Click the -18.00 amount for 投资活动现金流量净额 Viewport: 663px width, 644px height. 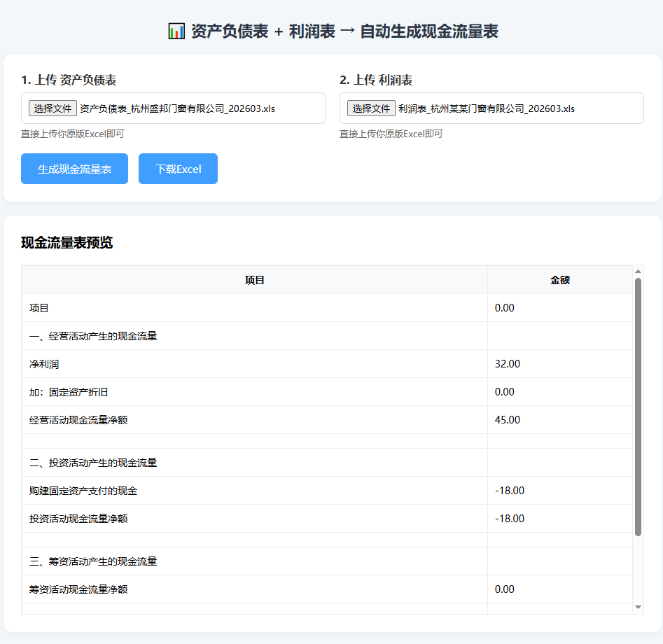tap(510, 519)
